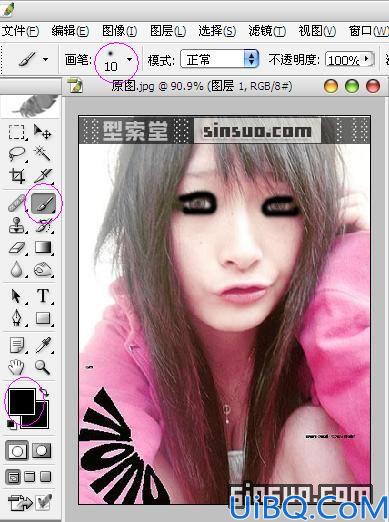The image size is (389, 522).
Task: Select the Rectangular Marquee tool
Action: 16,132
